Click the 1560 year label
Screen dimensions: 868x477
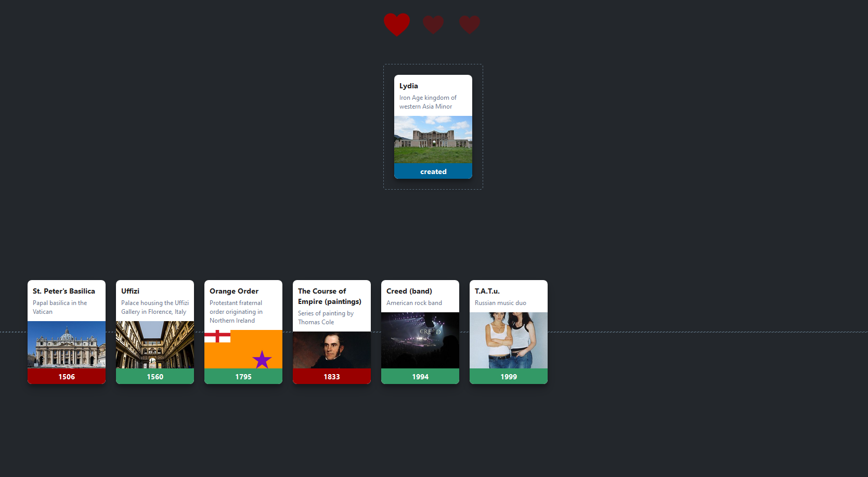tap(155, 377)
